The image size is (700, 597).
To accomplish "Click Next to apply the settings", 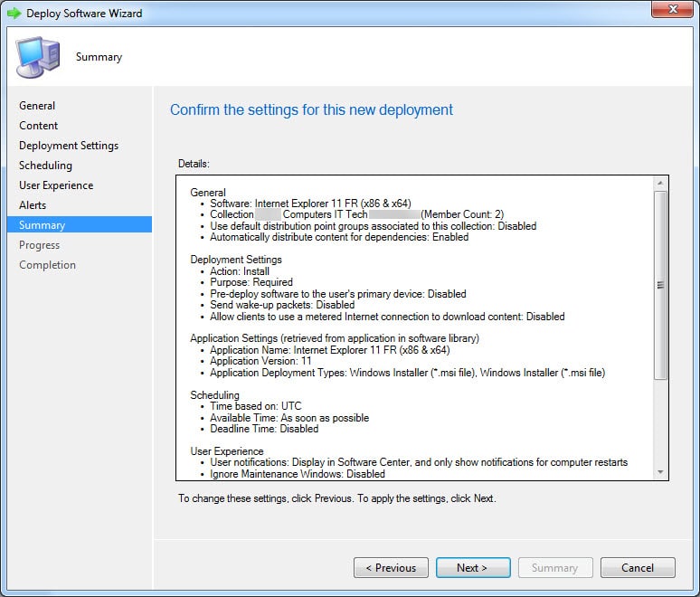I will [473, 567].
